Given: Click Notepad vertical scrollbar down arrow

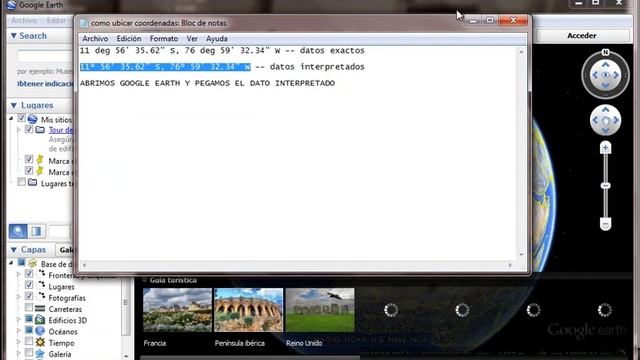Looking at the screenshot, I should (521, 255).
